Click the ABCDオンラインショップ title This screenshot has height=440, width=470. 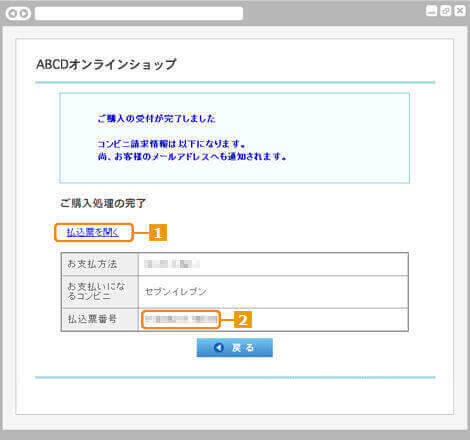pyautogui.click(x=106, y=64)
